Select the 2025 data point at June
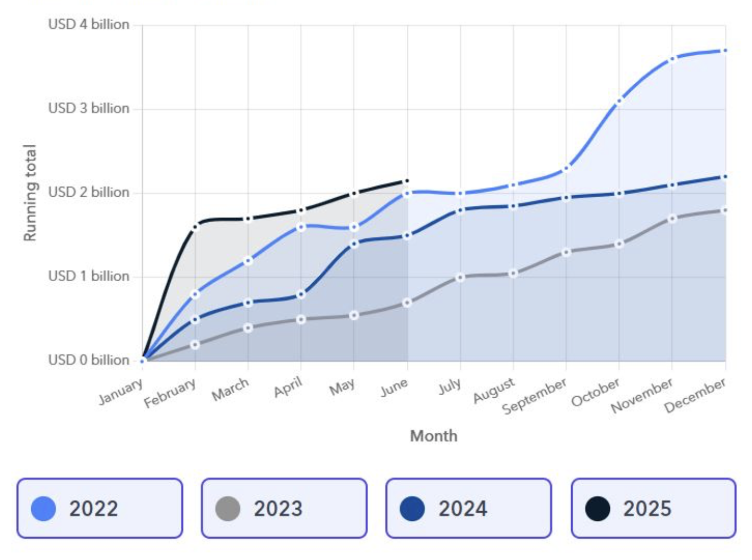The image size is (752, 560). (407, 181)
